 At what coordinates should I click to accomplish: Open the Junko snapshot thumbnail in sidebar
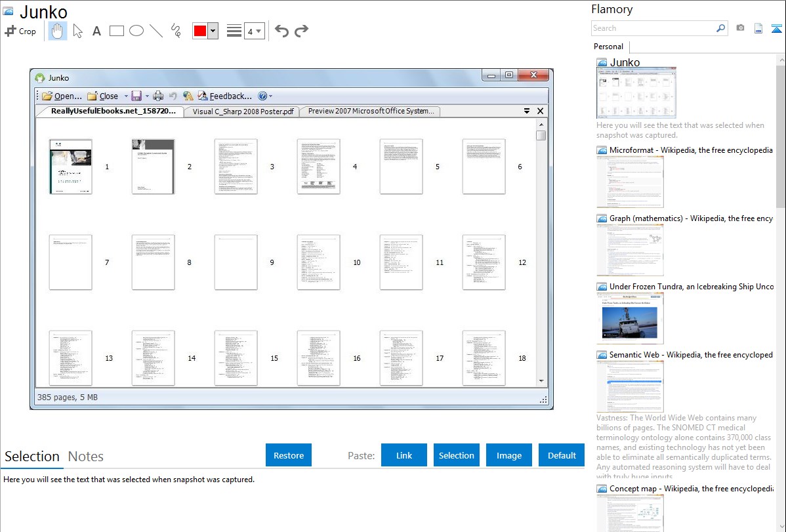[636, 92]
